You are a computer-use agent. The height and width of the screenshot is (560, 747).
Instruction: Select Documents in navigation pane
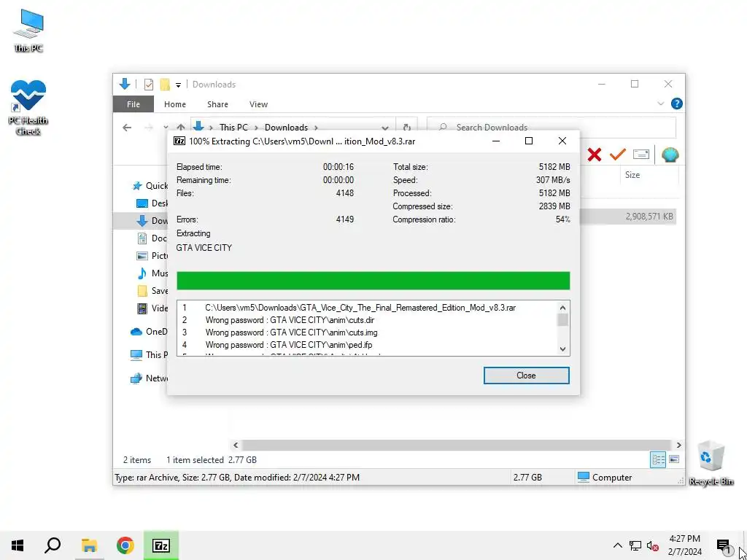coord(152,238)
